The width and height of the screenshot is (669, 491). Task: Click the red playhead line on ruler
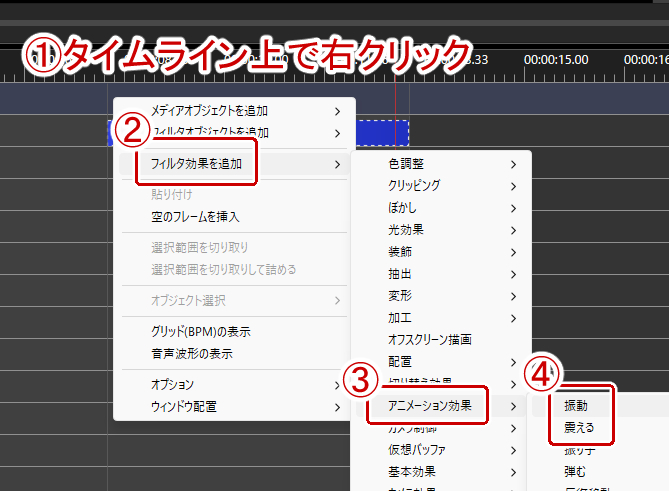(x=396, y=78)
